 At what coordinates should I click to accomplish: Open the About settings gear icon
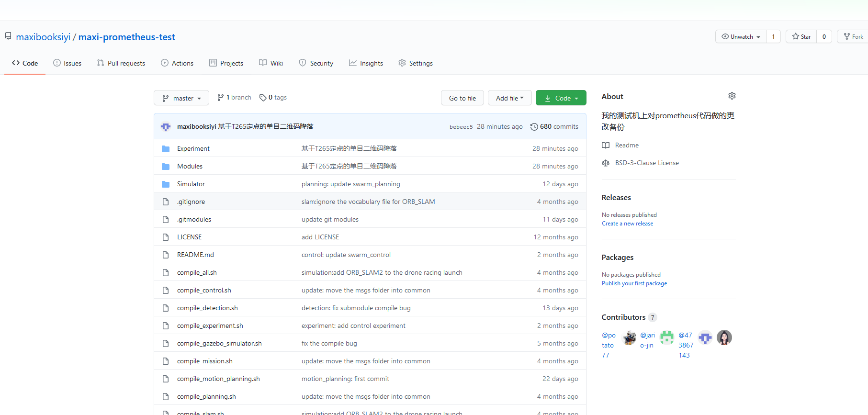[x=732, y=96]
